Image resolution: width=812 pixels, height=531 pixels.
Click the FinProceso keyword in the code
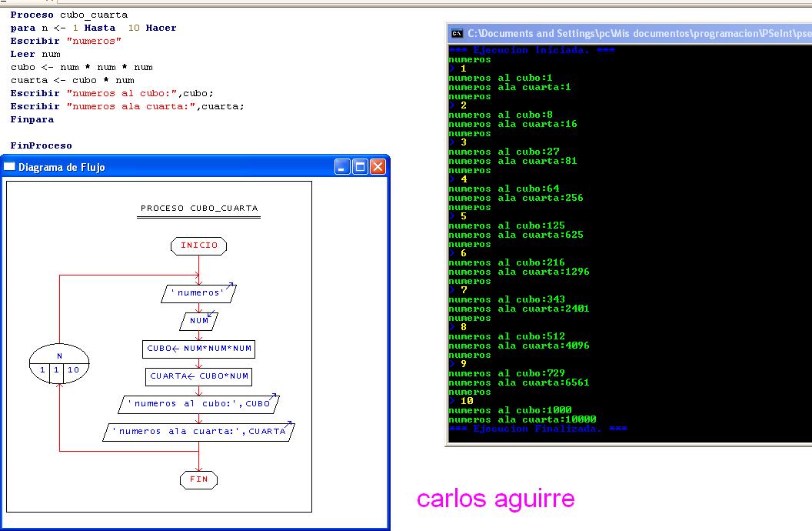(x=41, y=145)
